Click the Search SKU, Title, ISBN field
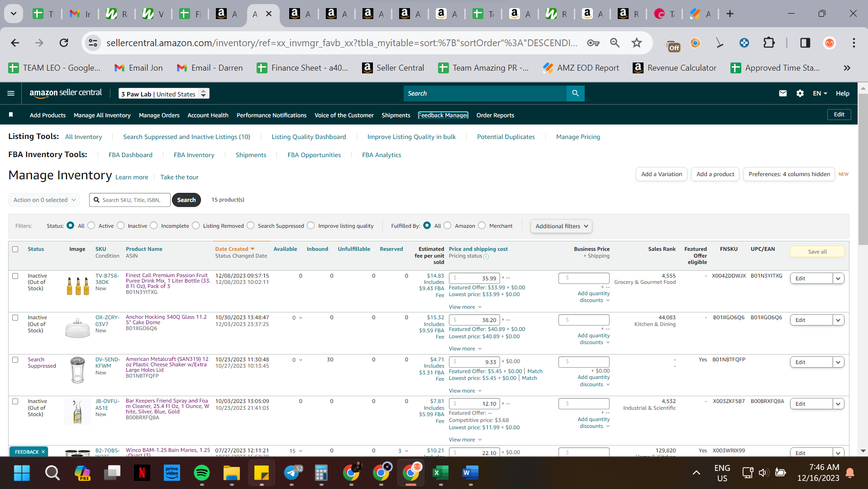This screenshot has height=489, width=868. click(x=130, y=200)
